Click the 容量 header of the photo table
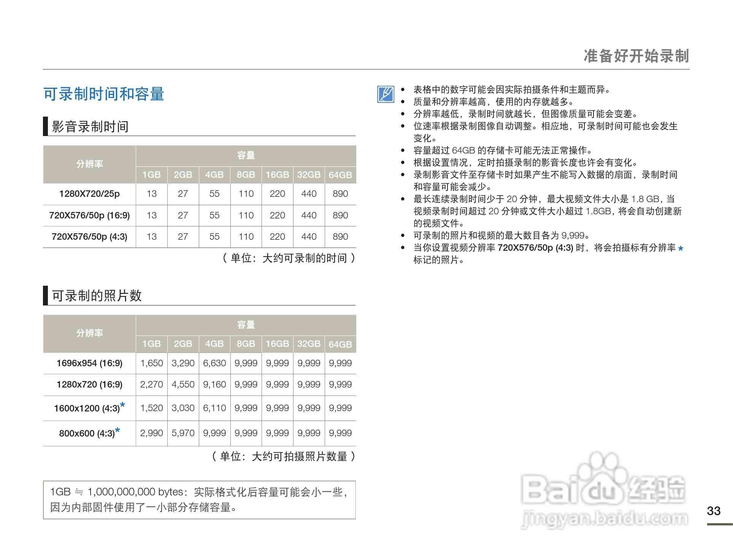 click(x=246, y=325)
